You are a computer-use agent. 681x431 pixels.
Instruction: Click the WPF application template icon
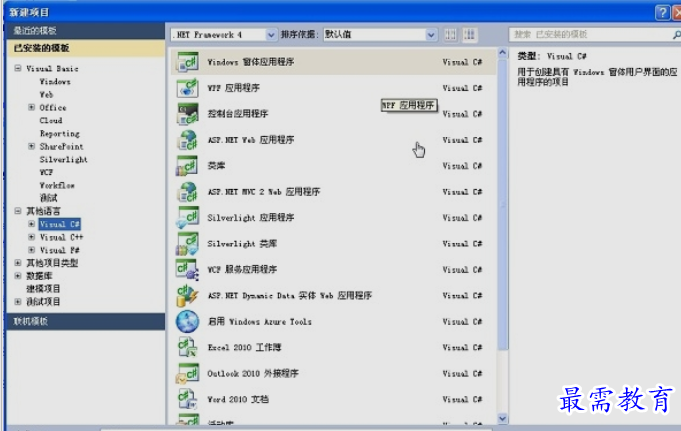pos(187,88)
